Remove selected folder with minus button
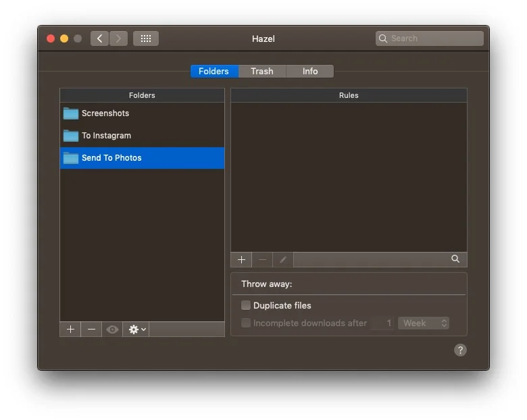 pyautogui.click(x=91, y=330)
